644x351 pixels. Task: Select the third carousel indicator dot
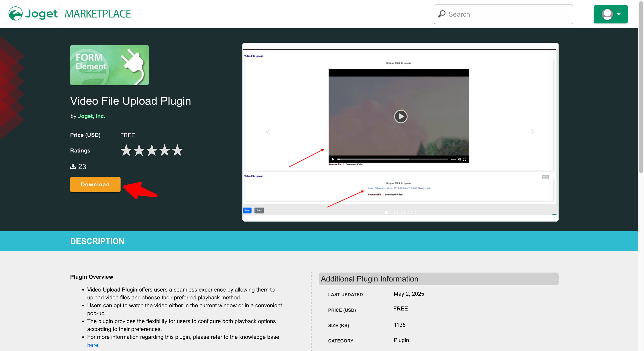coord(400,213)
